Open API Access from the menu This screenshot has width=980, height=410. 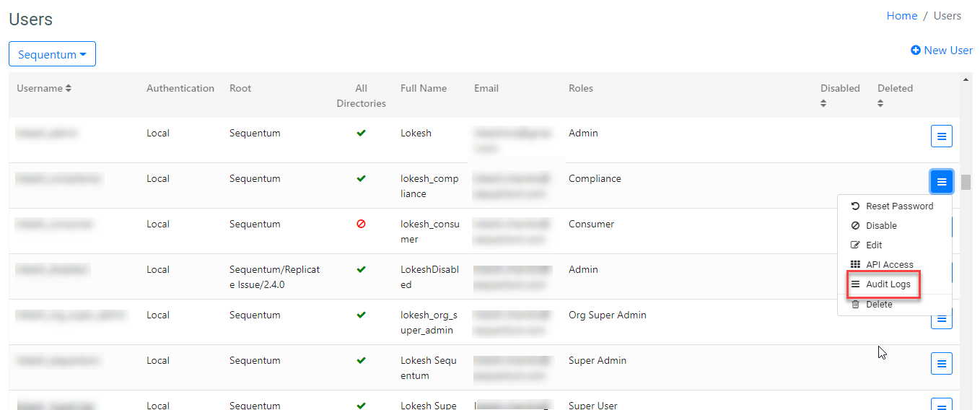coord(889,264)
